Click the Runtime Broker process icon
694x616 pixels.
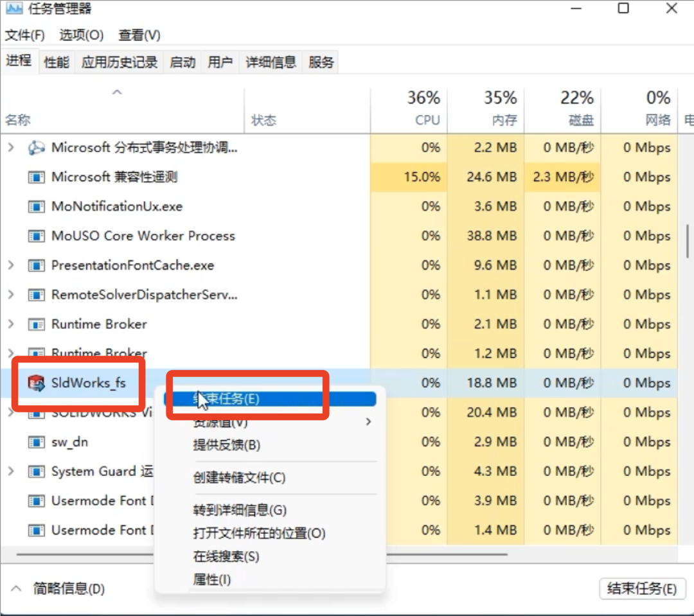coord(37,324)
